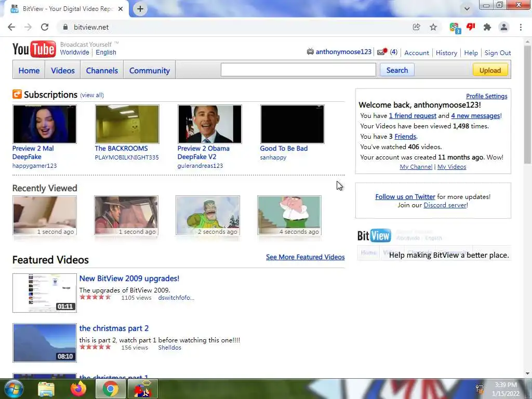Switch to Chrome in the taskbar
The width and height of the screenshot is (532, 399).
(x=111, y=389)
